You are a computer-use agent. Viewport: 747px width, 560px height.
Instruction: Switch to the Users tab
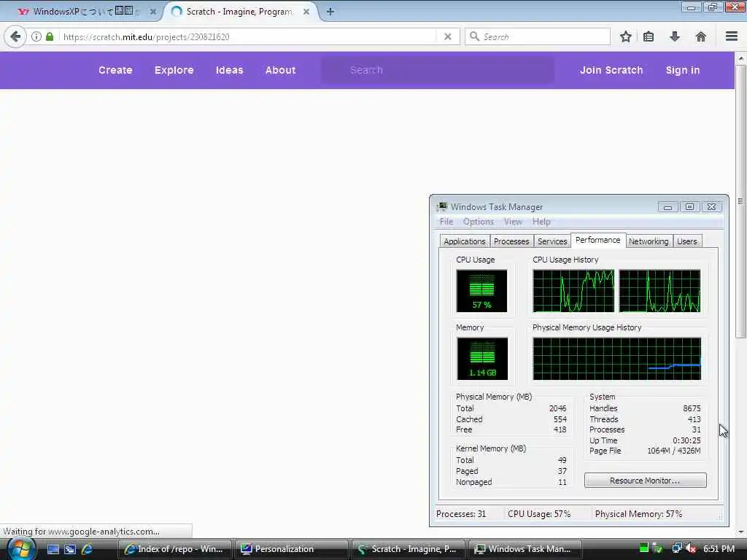click(x=686, y=241)
